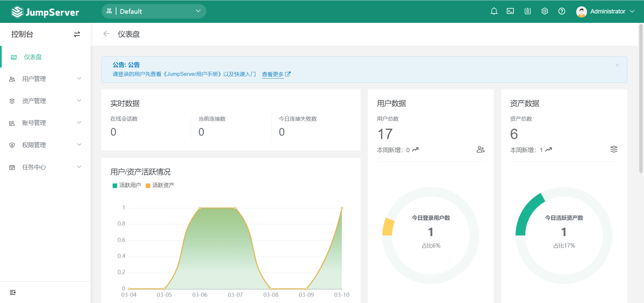The width and height of the screenshot is (644, 303).
Task: Go back with the arrow beside 仪表盘
Action: [x=107, y=34]
